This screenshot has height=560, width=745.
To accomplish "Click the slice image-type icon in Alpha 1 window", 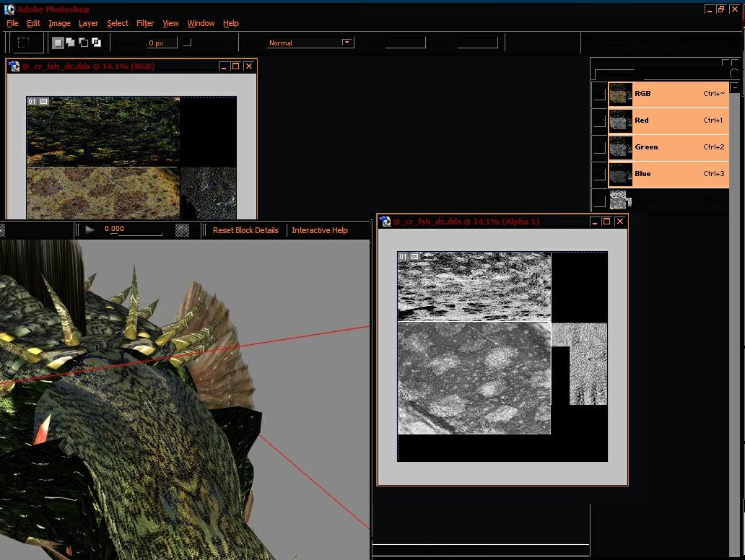I will point(415,256).
